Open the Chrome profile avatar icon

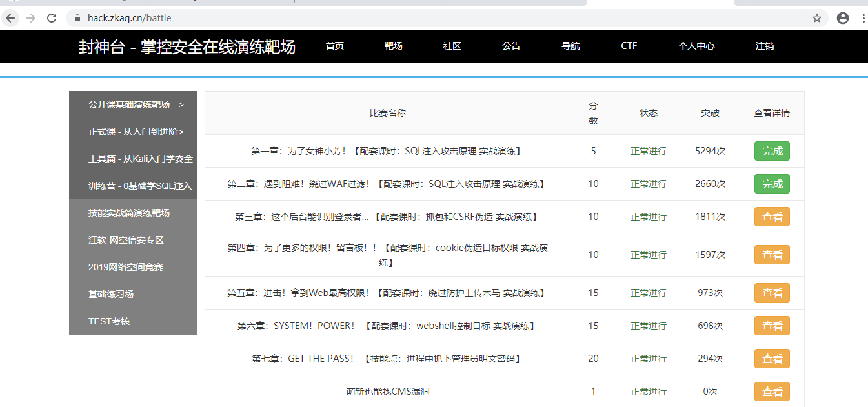click(x=842, y=18)
